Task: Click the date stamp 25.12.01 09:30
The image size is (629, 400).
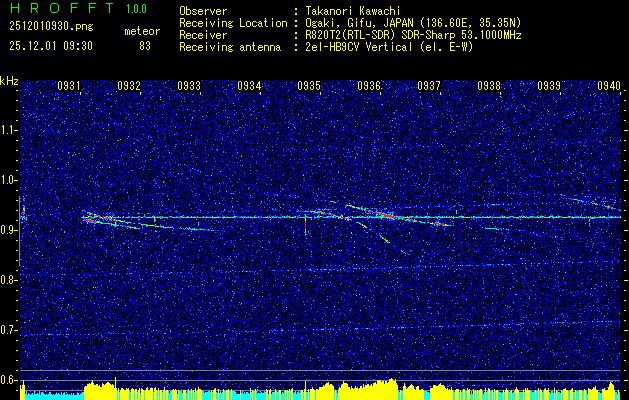Action: [x=51, y=46]
